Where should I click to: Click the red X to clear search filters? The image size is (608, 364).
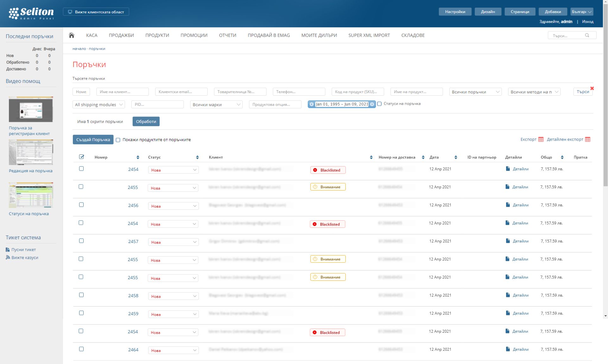(x=592, y=88)
